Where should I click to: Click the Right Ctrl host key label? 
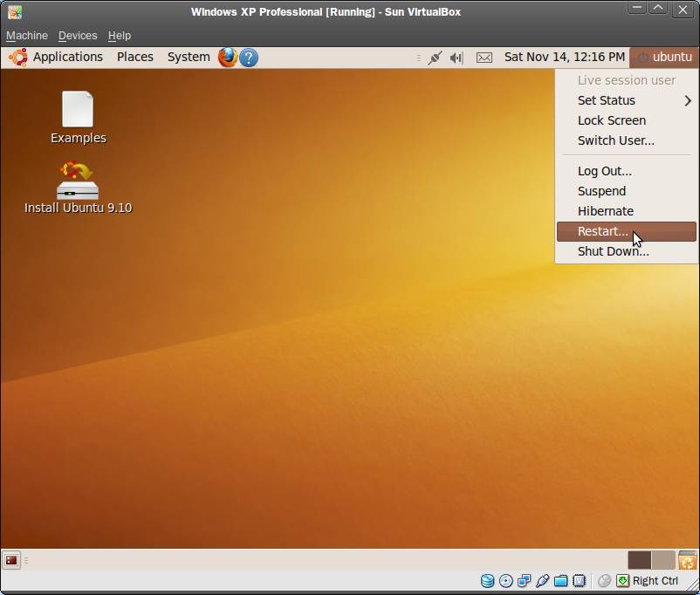pos(655,581)
